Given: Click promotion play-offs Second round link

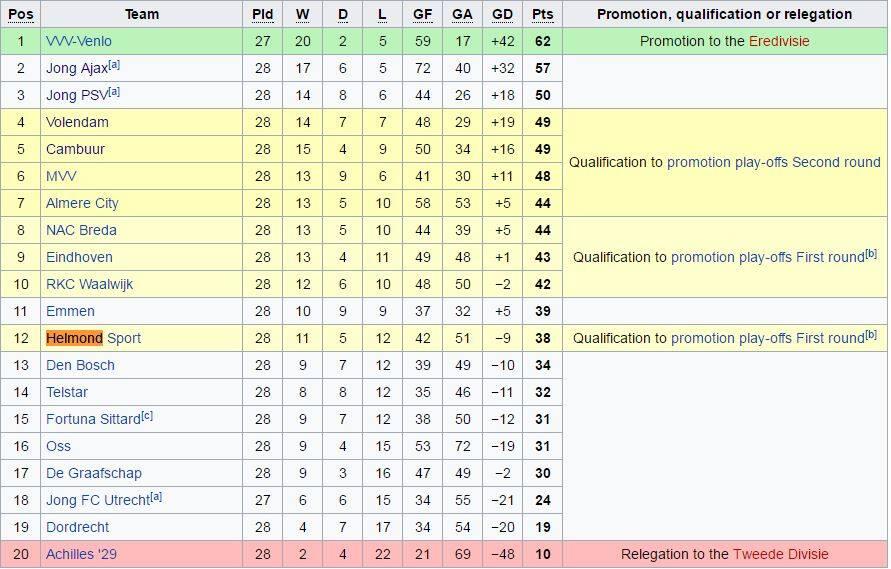Looking at the screenshot, I should (773, 162).
